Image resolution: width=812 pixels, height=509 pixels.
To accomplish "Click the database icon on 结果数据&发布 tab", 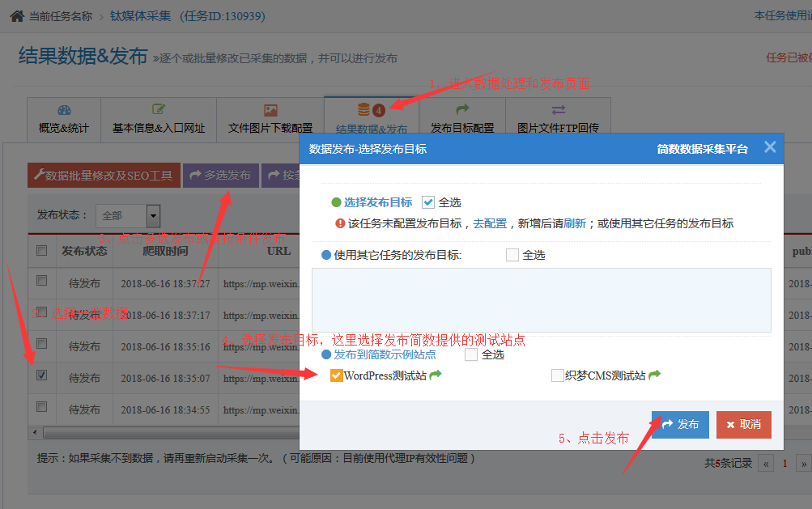I will click(x=364, y=110).
